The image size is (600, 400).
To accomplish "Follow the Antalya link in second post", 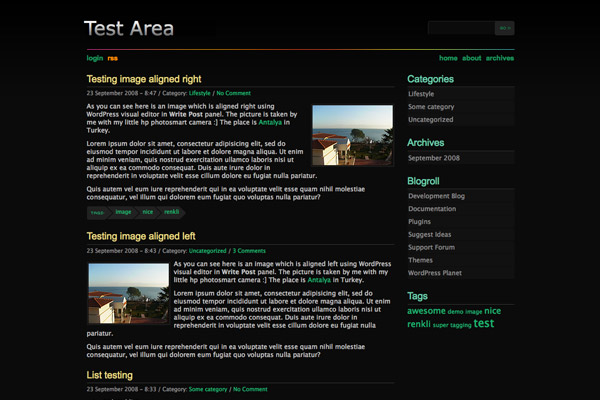I will (x=319, y=280).
